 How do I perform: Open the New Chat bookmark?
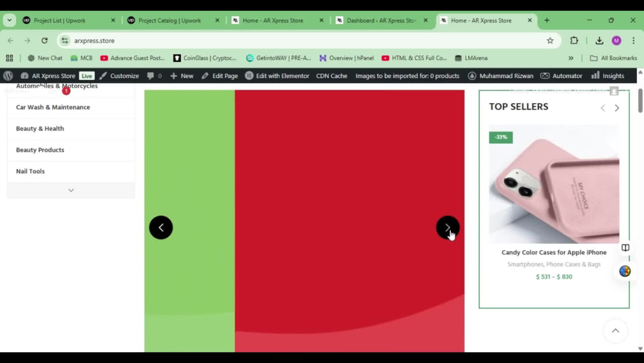pyautogui.click(x=45, y=58)
